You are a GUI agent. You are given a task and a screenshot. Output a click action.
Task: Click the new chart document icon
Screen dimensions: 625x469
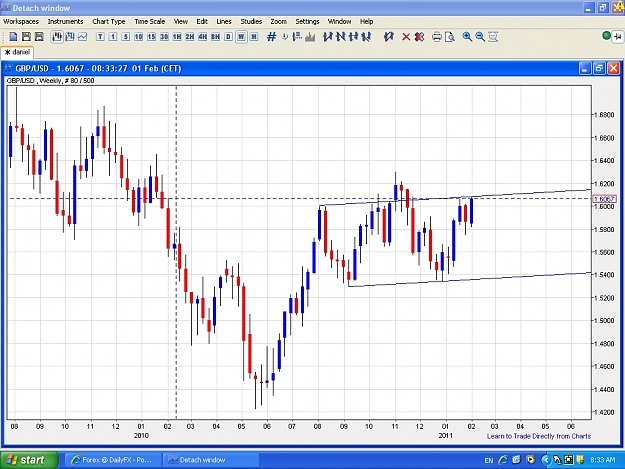click(13, 37)
